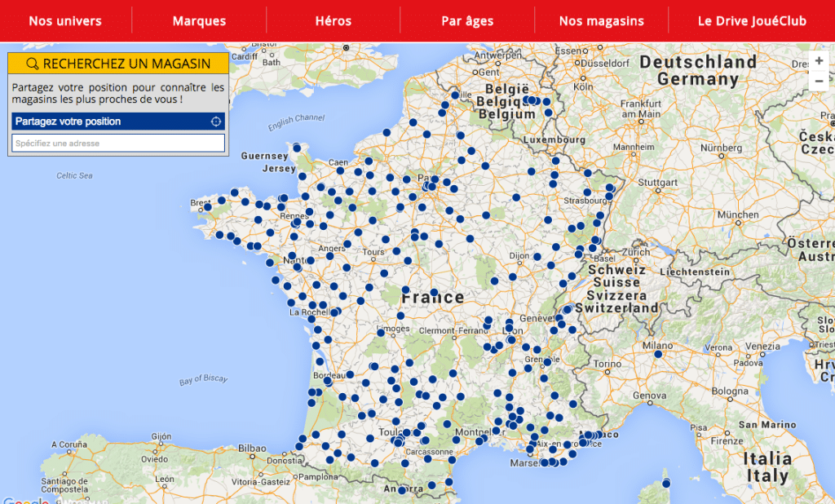Viewport: 835px width, 504px height.
Task: Click the Deutschland Germany label
Action: click(x=698, y=70)
